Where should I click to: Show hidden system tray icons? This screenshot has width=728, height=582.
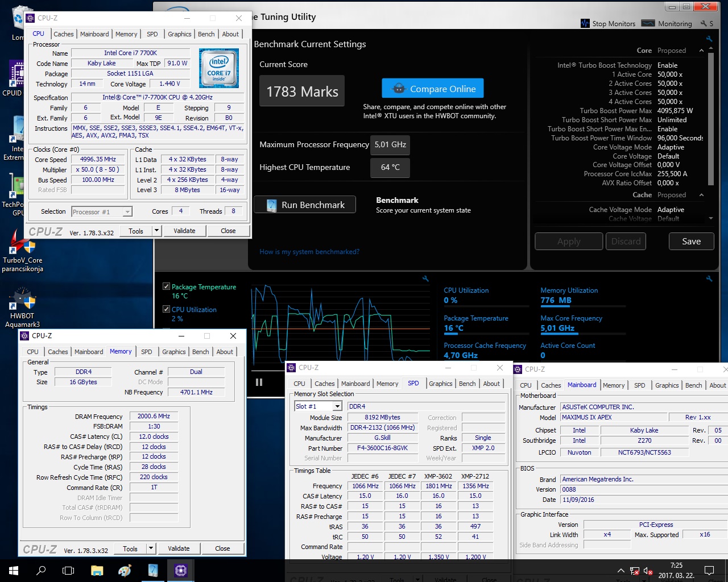point(621,571)
